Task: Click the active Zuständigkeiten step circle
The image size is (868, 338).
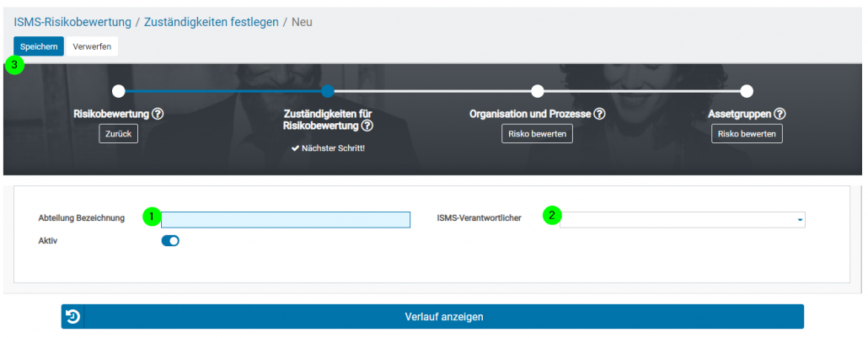Action: 328,91
